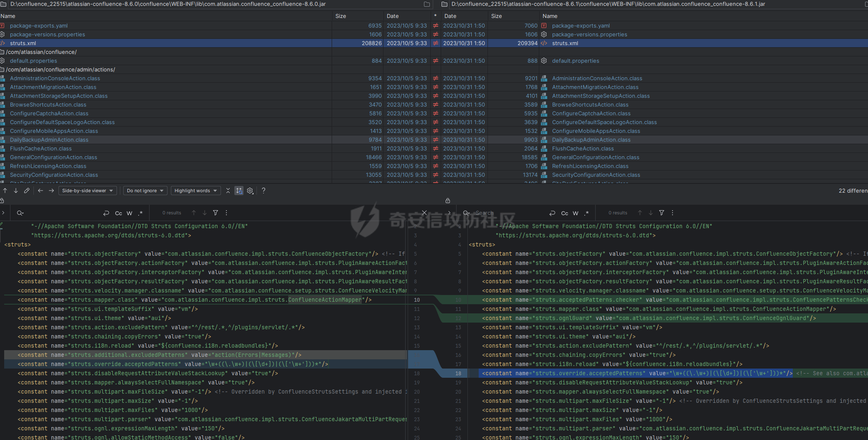Enable regex option in right search bar
The width and height of the screenshot is (868, 440).
[586, 213]
